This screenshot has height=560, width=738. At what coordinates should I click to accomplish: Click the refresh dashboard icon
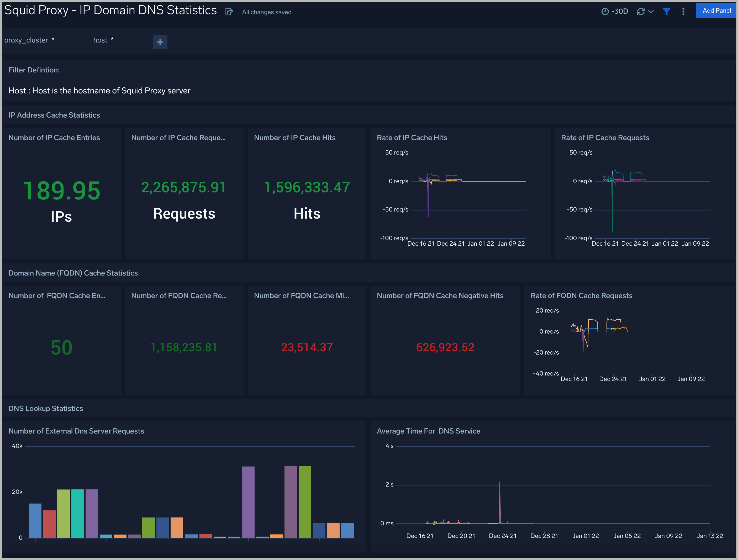(640, 12)
